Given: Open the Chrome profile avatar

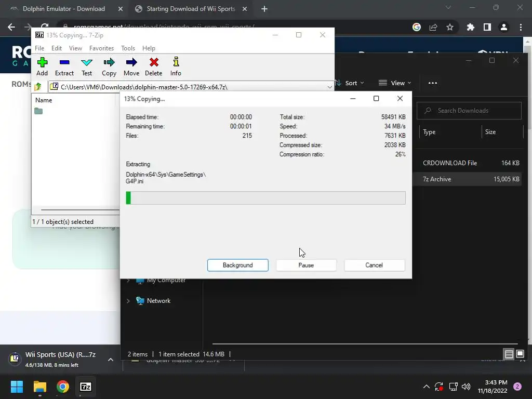Looking at the screenshot, I should 504,27.
